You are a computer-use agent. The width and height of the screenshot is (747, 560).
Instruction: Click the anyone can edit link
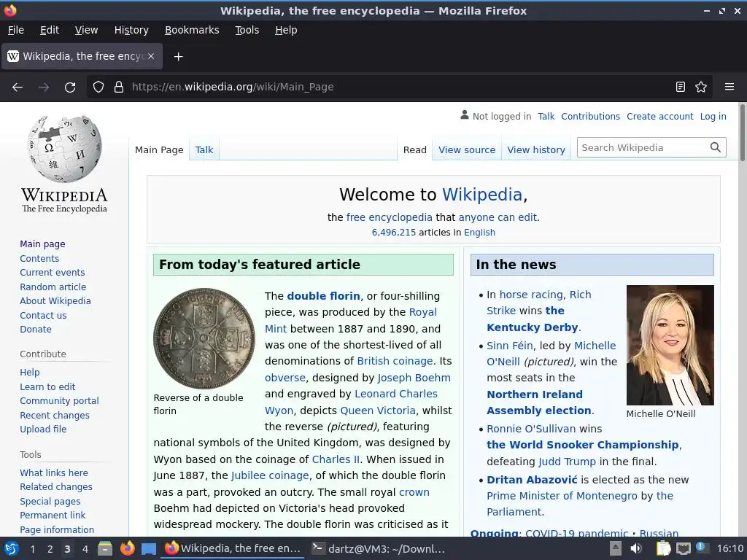pos(498,217)
